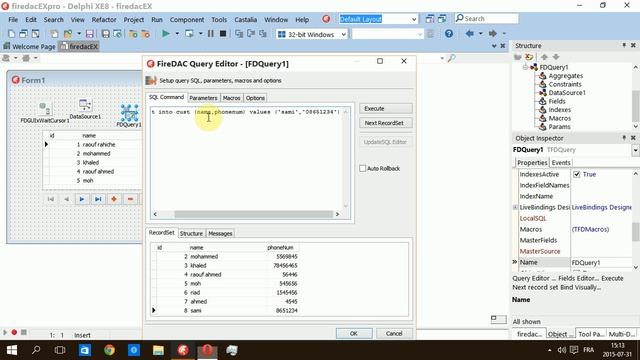
Task: Click the taskbar search magnifier icon
Action: click(x=36, y=350)
